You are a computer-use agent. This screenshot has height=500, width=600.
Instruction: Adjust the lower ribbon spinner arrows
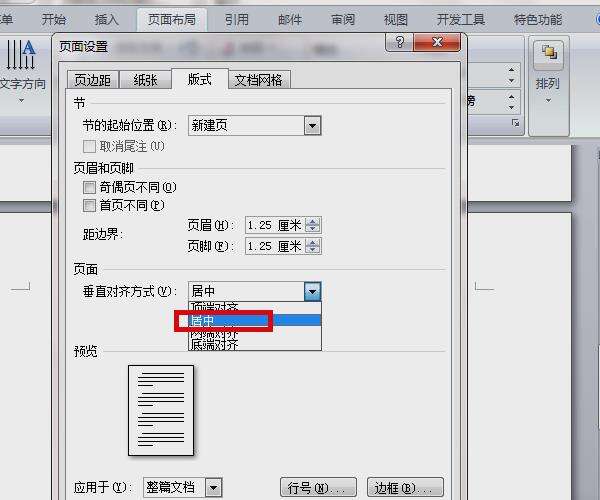512,102
